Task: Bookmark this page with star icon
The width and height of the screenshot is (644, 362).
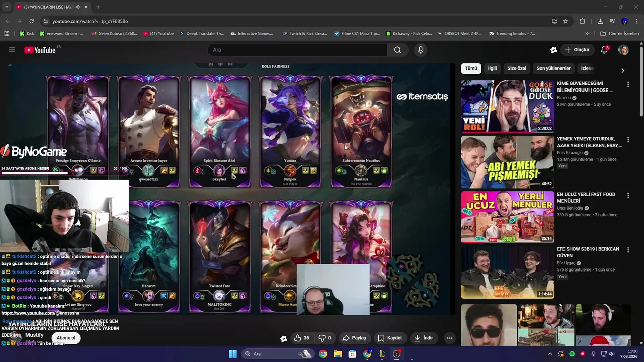Action: pyautogui.click(x=566, y=21)
